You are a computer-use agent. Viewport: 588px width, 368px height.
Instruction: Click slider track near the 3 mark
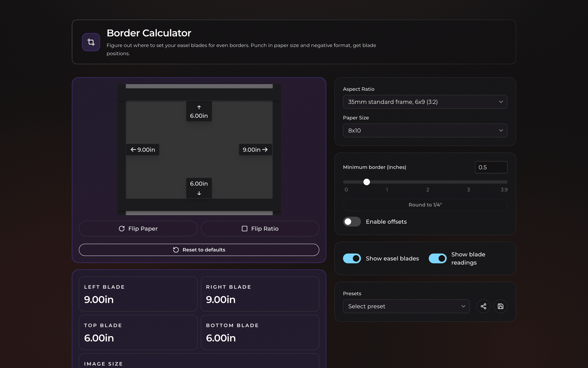(x=468, y=182)
